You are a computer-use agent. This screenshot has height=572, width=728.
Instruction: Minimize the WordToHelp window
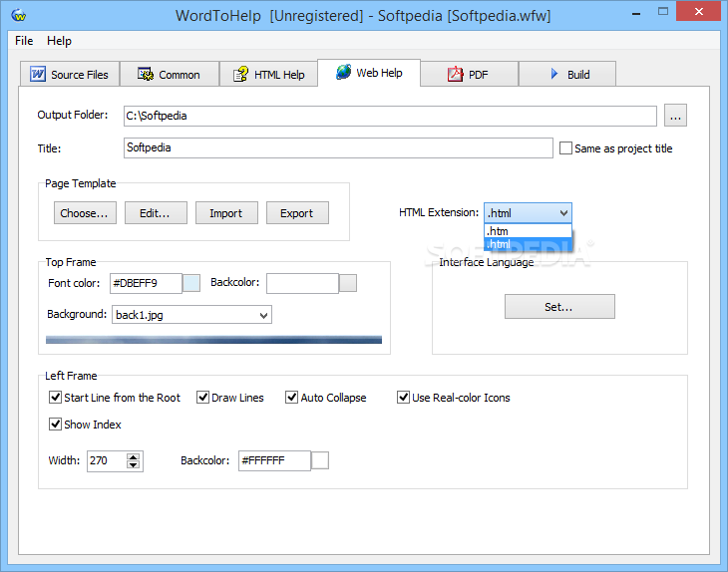pos(636,13)
